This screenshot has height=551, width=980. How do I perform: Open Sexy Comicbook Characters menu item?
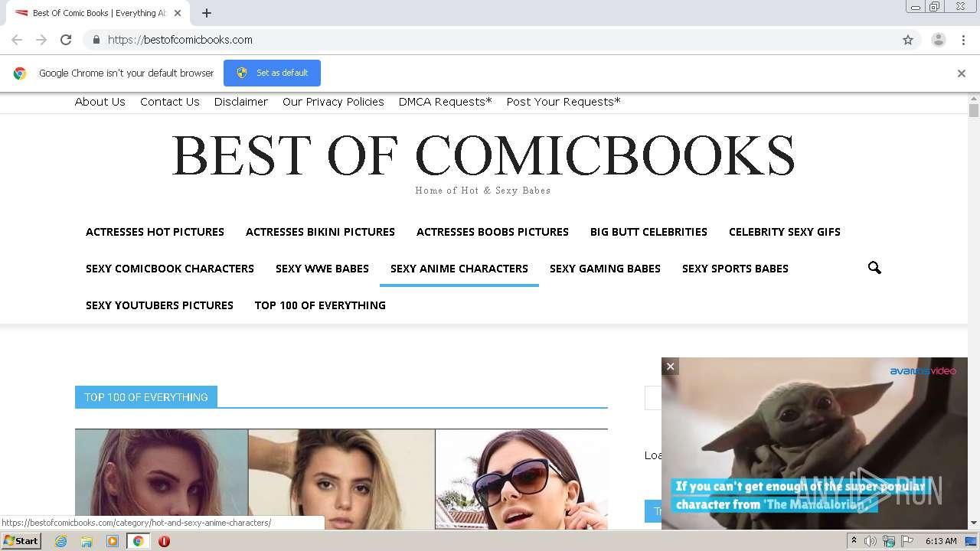[x=170, y=269]
